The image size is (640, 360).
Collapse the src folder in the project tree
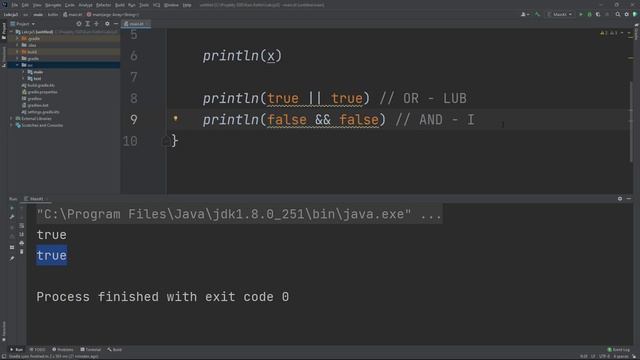click(x=17, y=65)
